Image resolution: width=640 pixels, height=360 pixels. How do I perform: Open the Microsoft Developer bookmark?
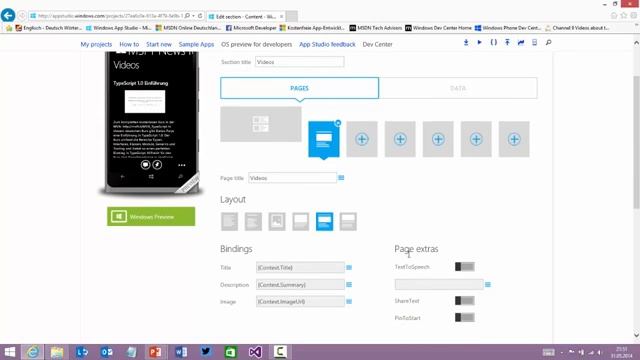click(x=251, y=28)
